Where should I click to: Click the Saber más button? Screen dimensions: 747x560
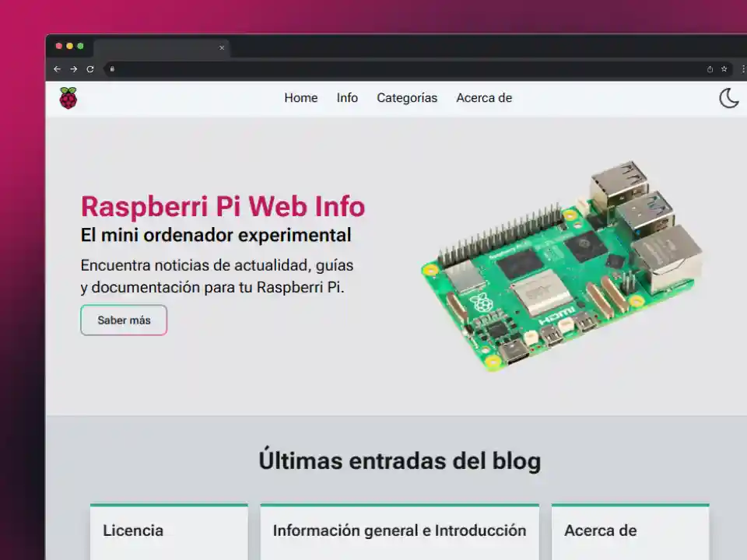click(x=124, y=320)
